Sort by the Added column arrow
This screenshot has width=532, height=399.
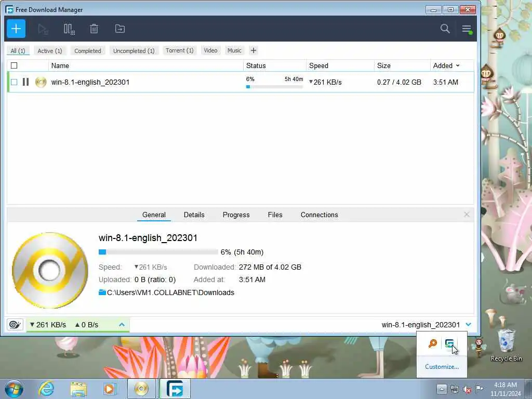click(x=458, y=65)
